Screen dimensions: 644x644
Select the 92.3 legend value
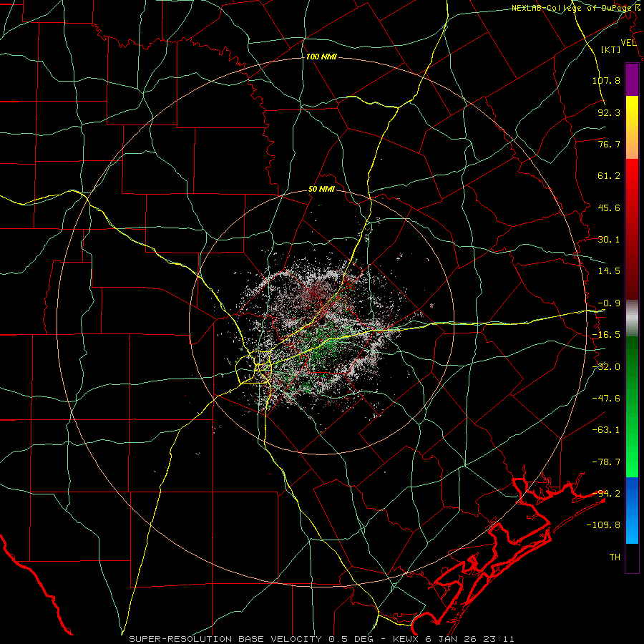pos(609,112)
